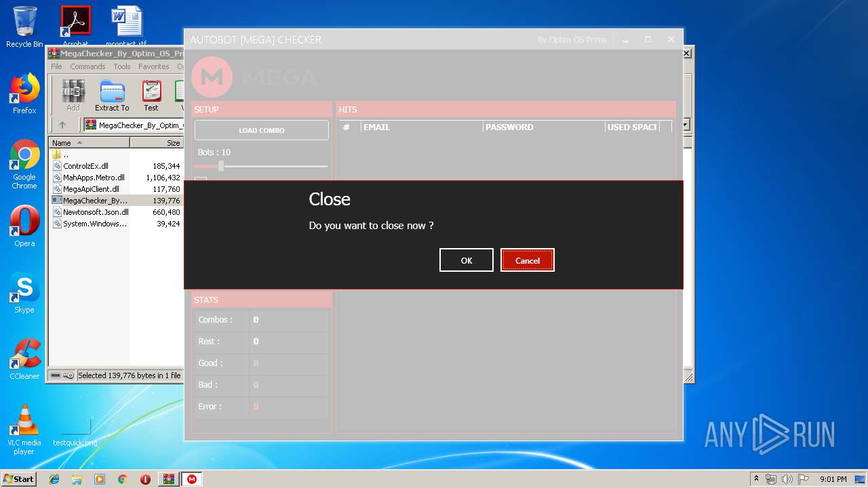868x488 pixels.
Task: Open Internet Explorer from the taskbar
Action: point(54,479)
